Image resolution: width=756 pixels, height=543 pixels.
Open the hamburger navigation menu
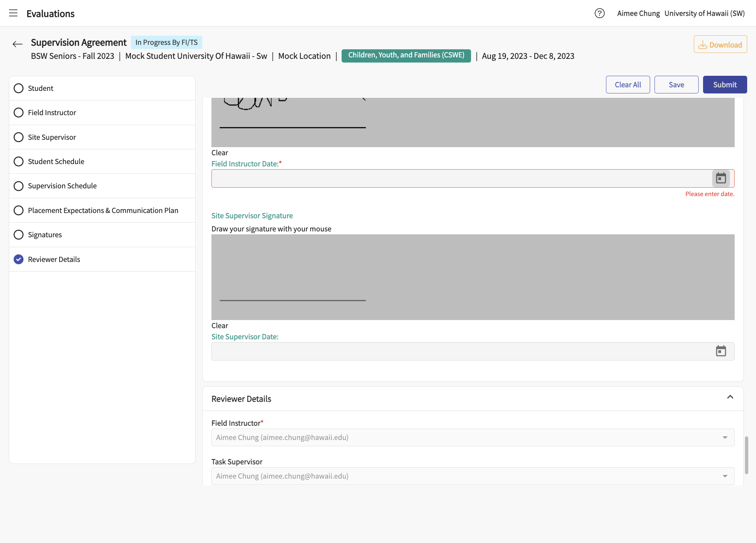pyautogui.click(x=13, y=13)
